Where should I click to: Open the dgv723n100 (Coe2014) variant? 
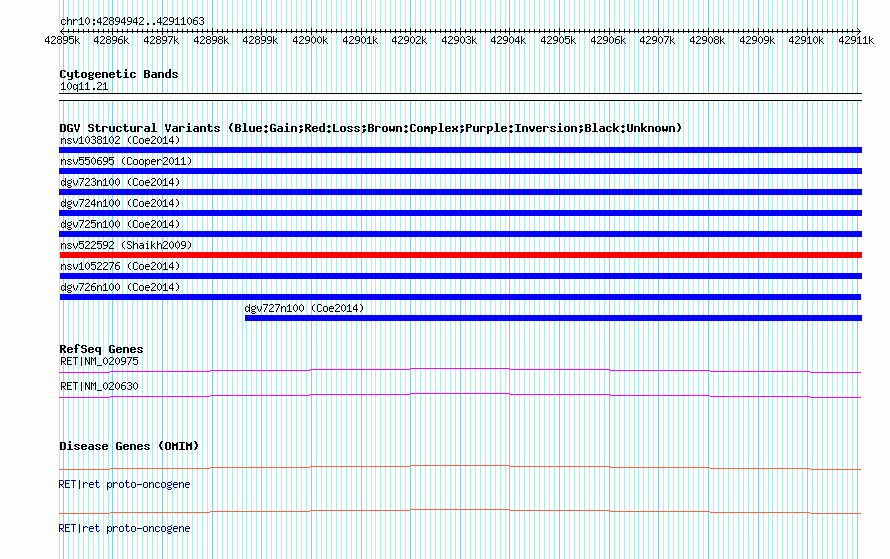(120, 182)
